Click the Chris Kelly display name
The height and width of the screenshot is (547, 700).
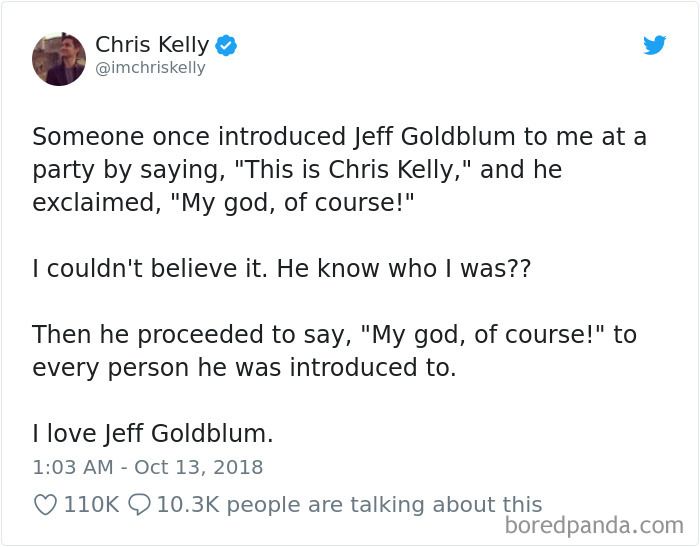click(x=152, y=45)
